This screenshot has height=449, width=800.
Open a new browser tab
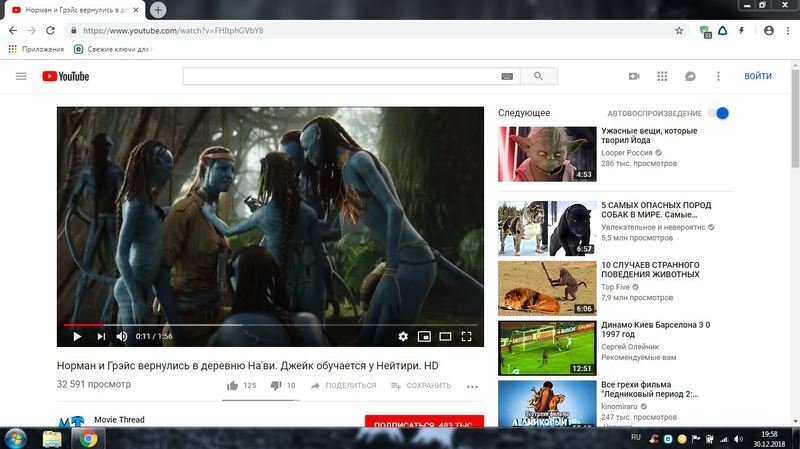158,9
